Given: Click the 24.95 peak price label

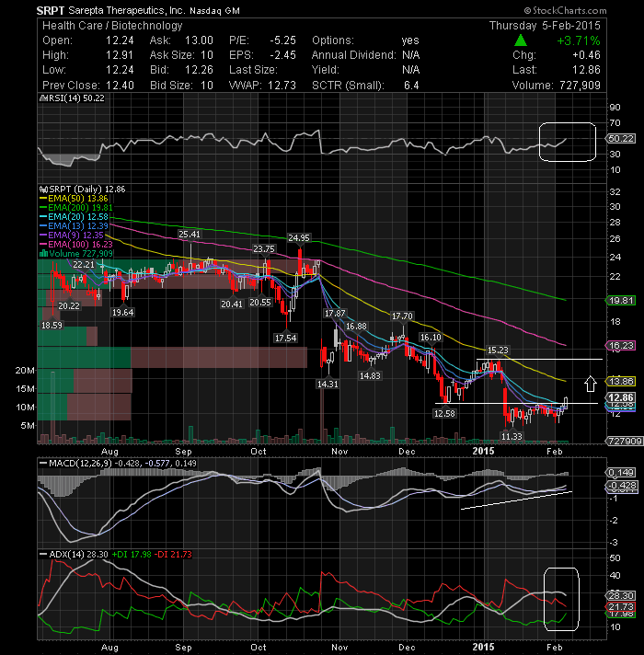Looking at the screenshot, I should click(299, 237).
